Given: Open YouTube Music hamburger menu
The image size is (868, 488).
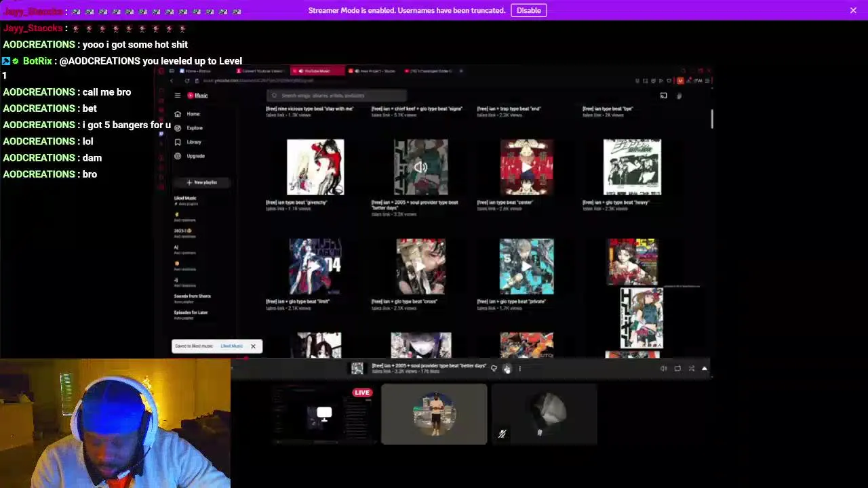Looking at the screenshot, I should point(178,96).
